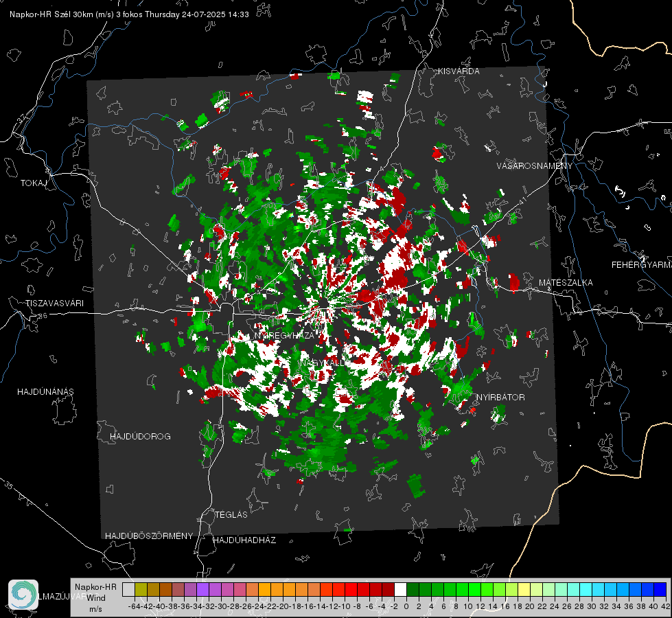
Task: Click the radar title text with date
Action: click(x=129, y=14)
